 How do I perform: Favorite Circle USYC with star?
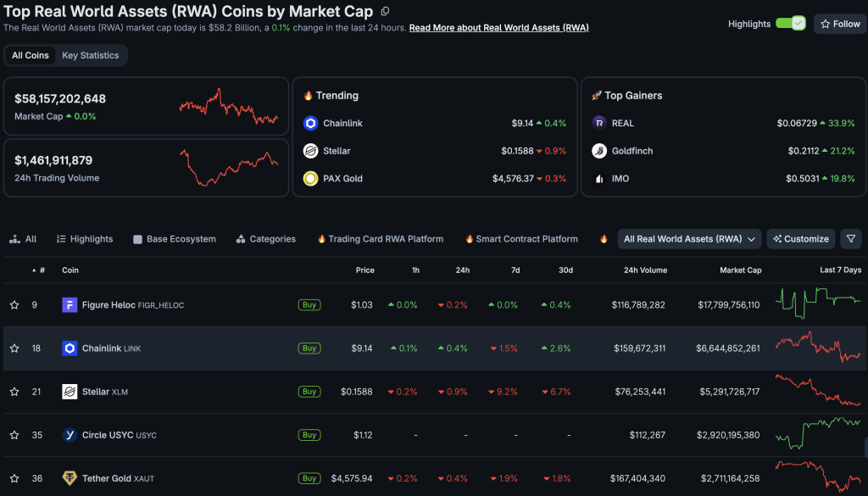[15, 435]
